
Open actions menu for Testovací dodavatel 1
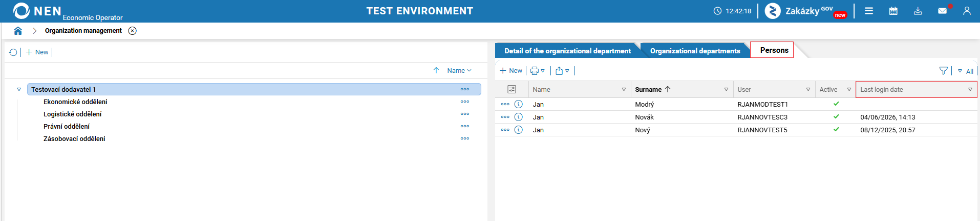pyautogui.click(x=465, y=89)
